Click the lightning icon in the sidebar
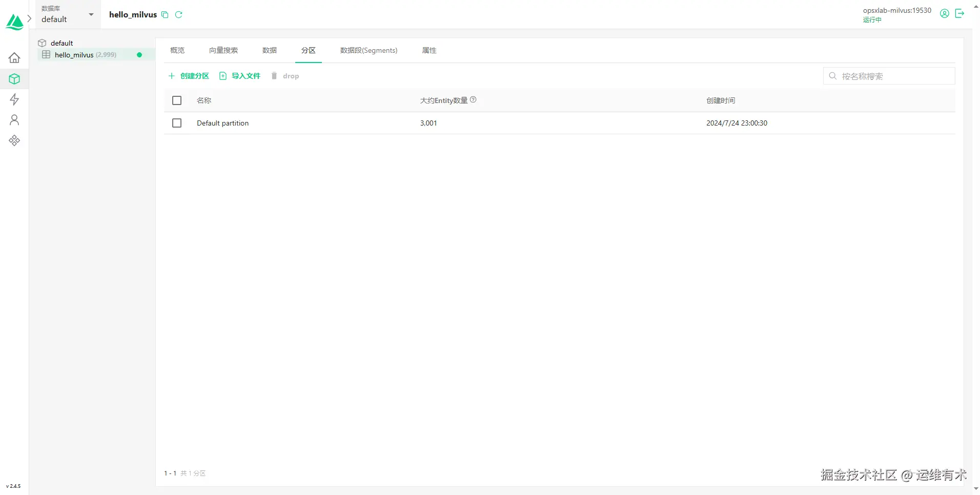Screen dimensions: 980x495 click(x=14, y=99)
